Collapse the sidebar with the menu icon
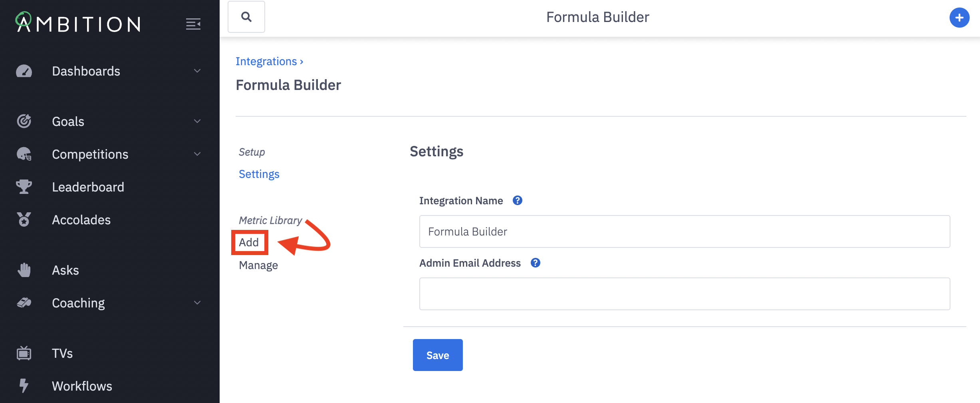 [x=193, y=24]
